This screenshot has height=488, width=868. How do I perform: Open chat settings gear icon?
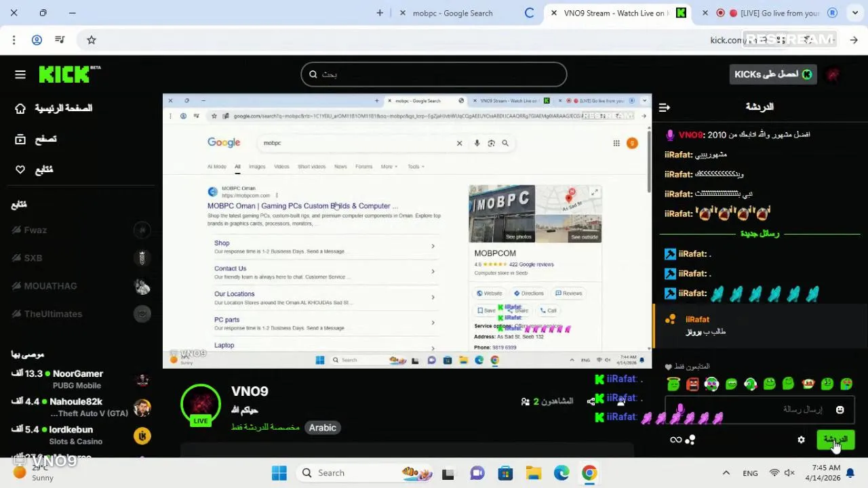(801, 440)
